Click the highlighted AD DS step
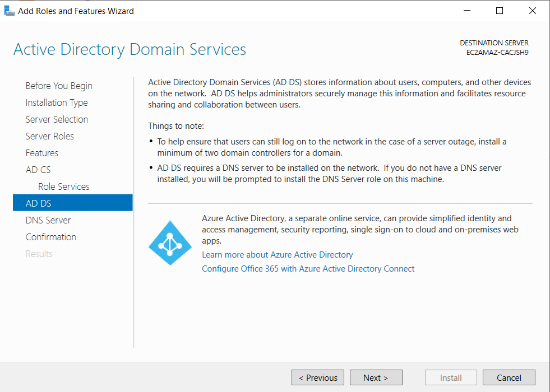550x392 pixels. click(38, 203)
